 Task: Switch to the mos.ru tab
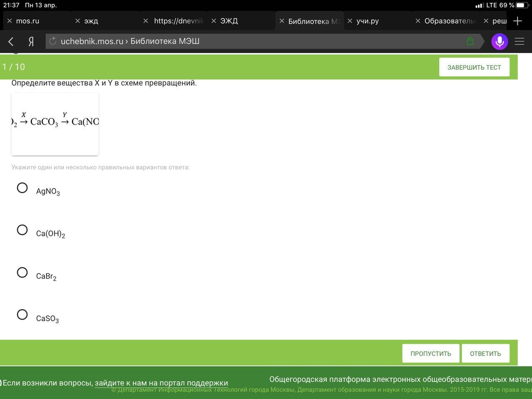tap(27, 21)
